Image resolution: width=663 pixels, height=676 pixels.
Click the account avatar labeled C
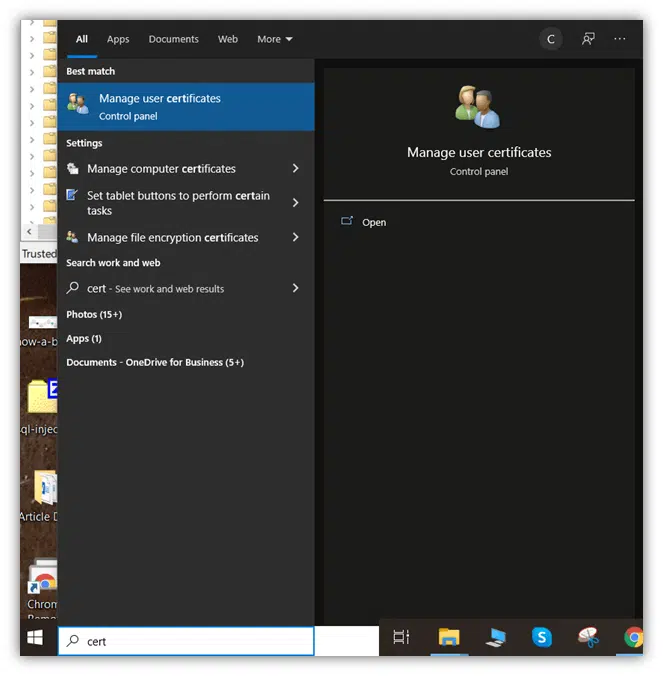pos(550,39)
